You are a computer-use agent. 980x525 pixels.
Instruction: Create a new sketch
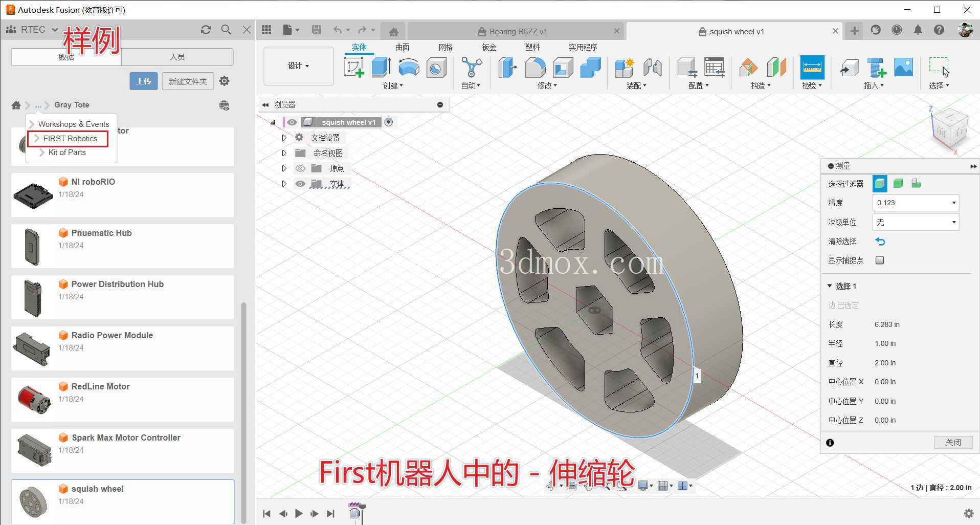[x=354, y=68]
